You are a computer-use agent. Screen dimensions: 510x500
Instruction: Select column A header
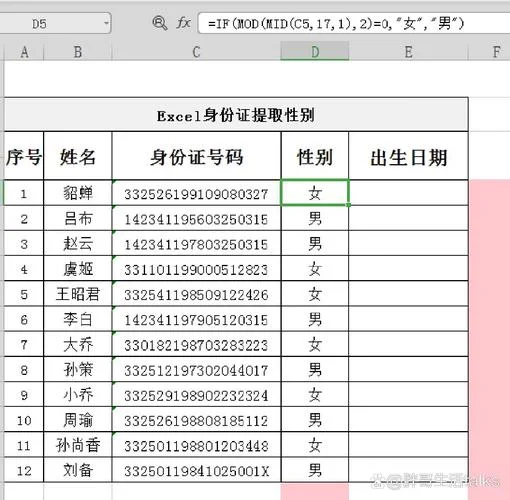click(x=24, y=52)
